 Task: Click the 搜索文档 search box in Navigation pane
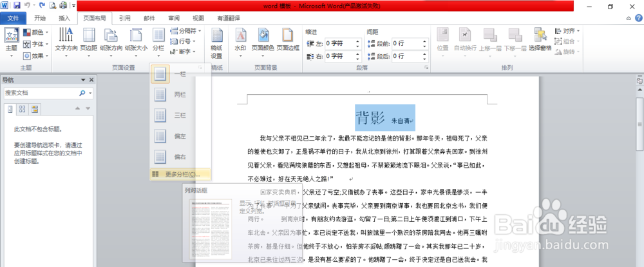(40, 93)
